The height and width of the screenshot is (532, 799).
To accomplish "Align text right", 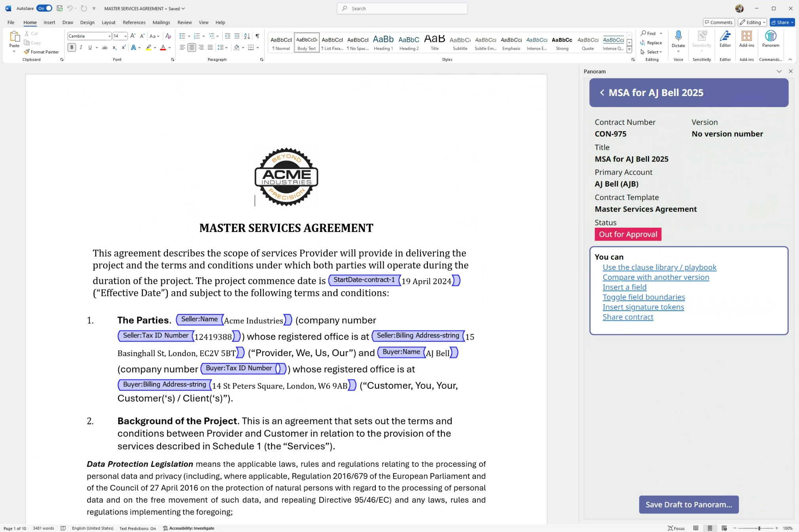I will [201, 47].
